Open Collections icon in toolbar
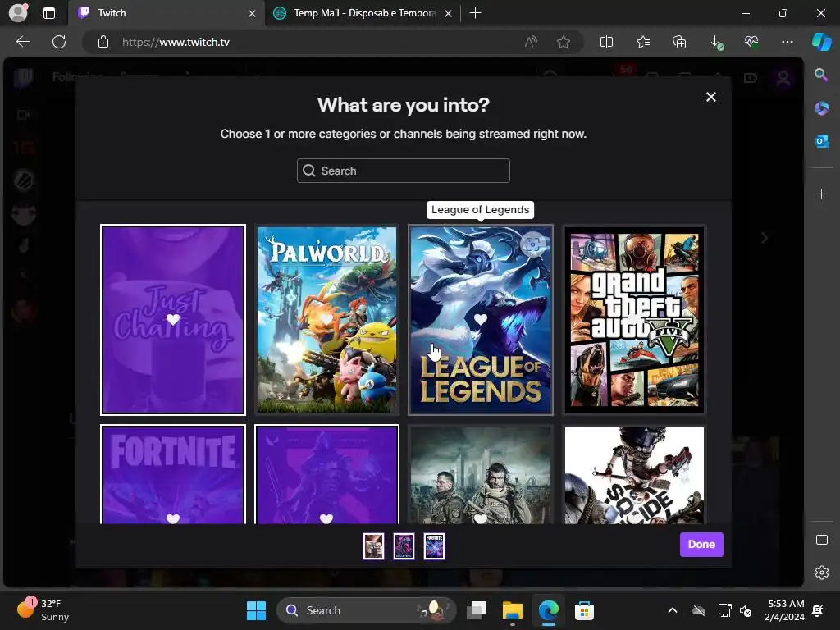This screenshot has height=630, width=840. [x=679, y=42]
